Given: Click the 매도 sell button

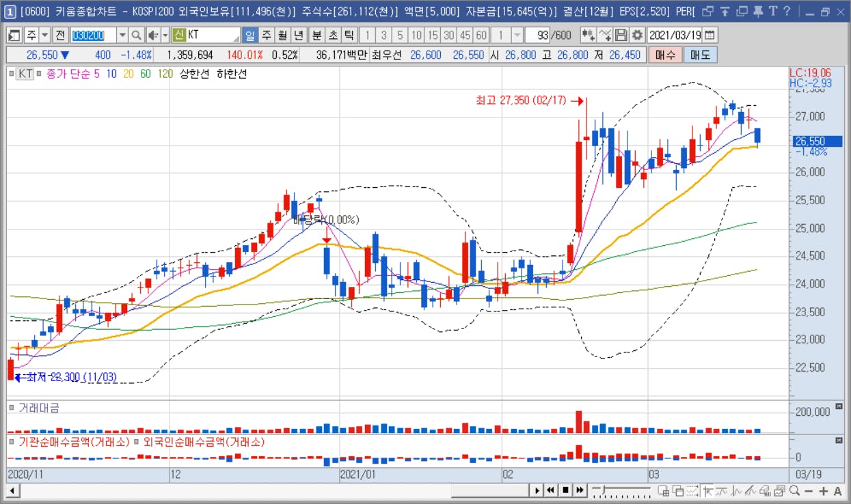Looking at the screenshot, I should coord(701,55).
